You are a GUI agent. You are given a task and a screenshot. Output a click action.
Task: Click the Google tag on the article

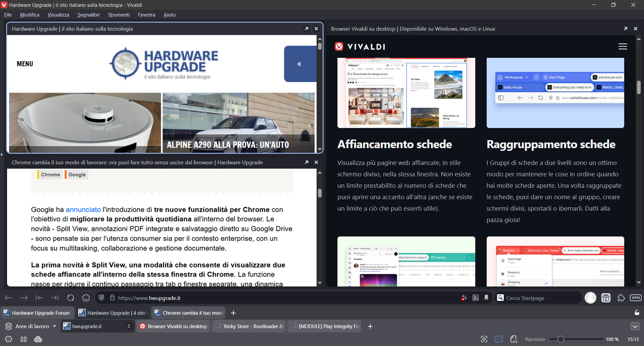coord(77,175)
